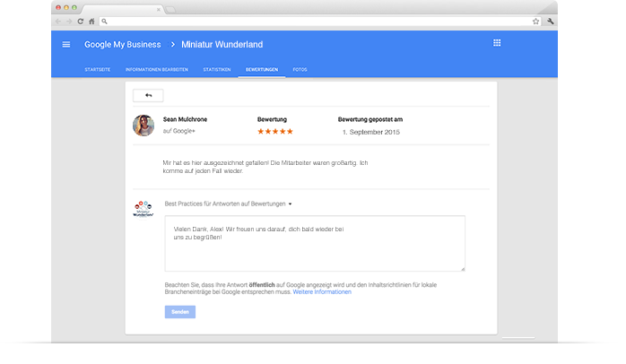
Task: Switch to the Startseite tab
Action: tap(98, 69)
